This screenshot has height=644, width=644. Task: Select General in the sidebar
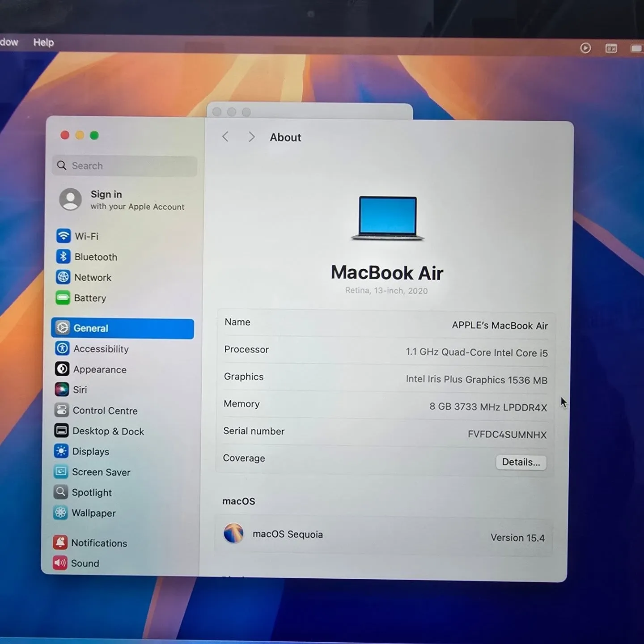[123, 328]
